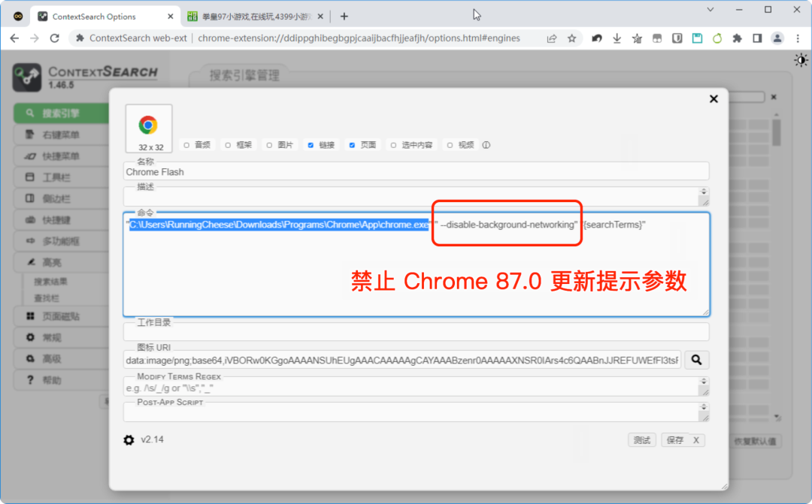Click the ContextSearch logo icon

(x=27, y=77)
